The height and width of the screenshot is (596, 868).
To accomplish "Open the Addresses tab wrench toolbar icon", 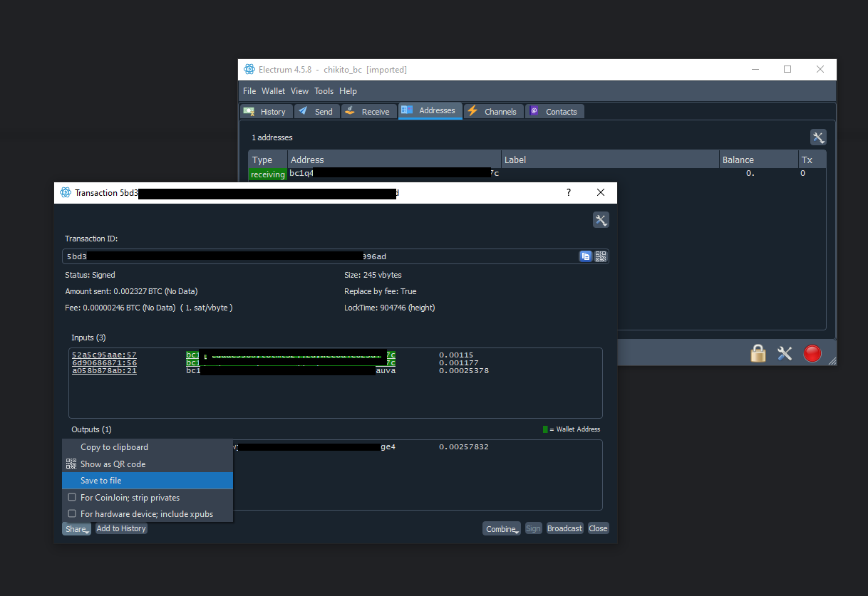I will point(818,137).
